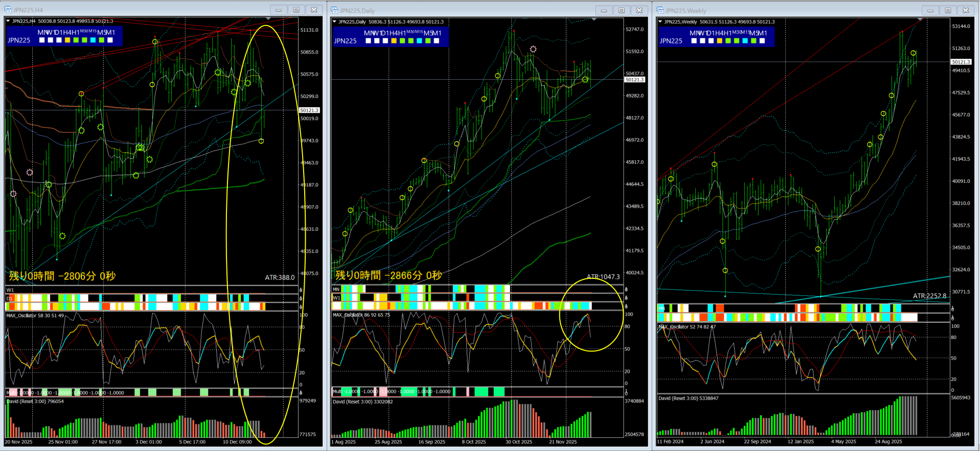Click the ATR:2252.8 label in Weekly chart
Image resolution: width=980 pixels, height=451 pixels.
tap(929, 296)
